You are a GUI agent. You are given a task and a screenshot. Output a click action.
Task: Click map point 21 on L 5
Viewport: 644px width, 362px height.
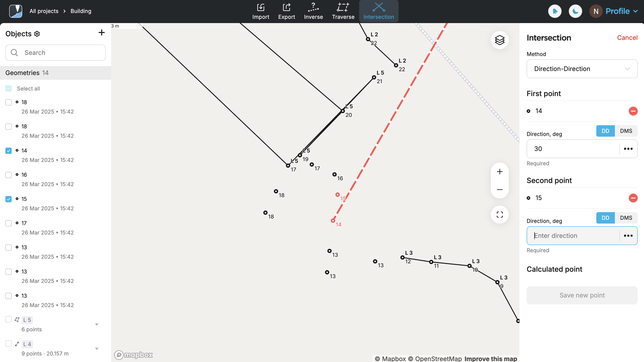[x=374, y=77]
